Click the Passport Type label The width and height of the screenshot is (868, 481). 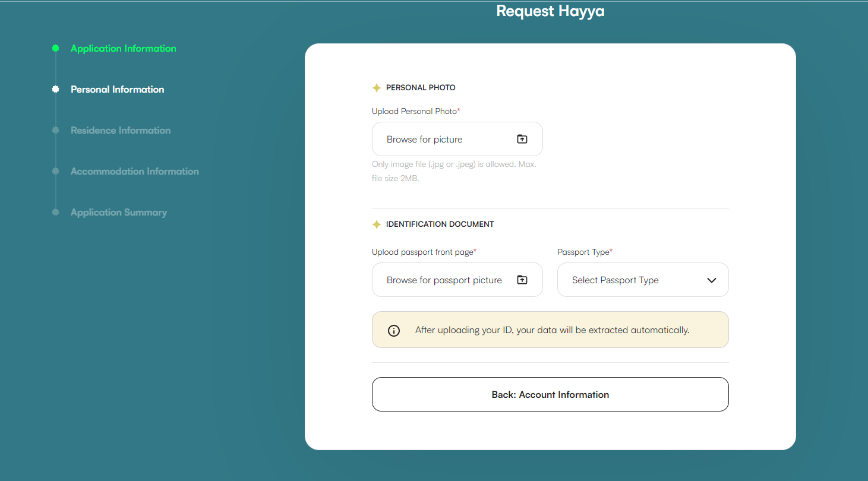click(585, 252)
